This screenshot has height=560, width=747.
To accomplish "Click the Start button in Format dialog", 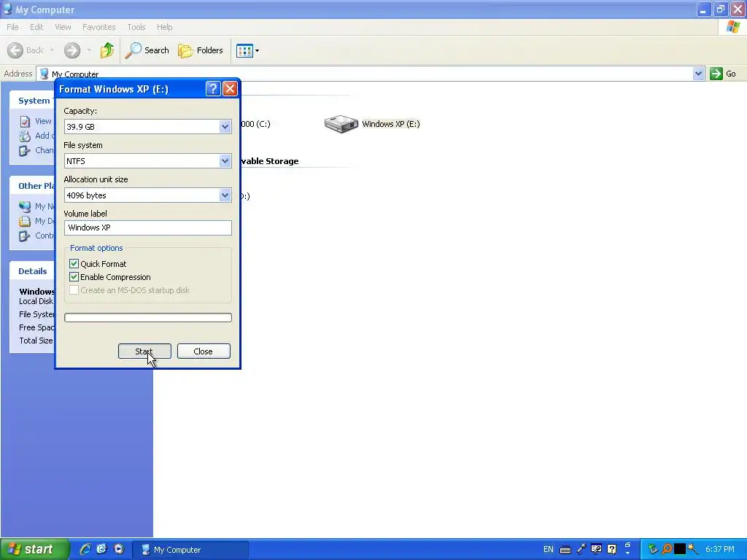I will point(144,351).
